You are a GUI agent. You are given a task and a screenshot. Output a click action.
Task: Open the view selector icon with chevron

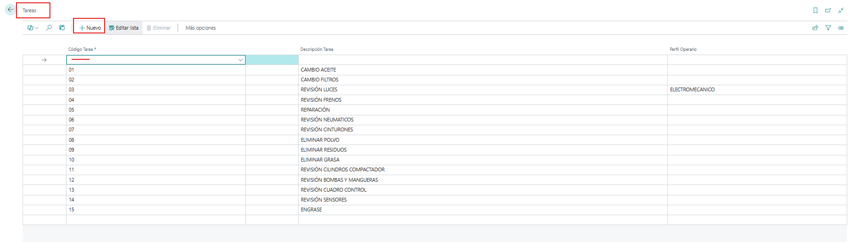point(33,28)
